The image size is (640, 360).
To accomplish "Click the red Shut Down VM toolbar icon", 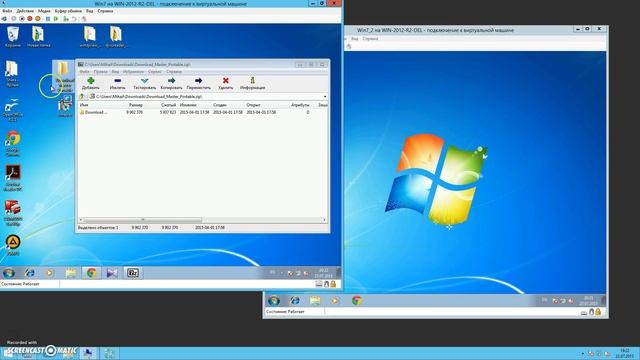I will click(30, 19).
